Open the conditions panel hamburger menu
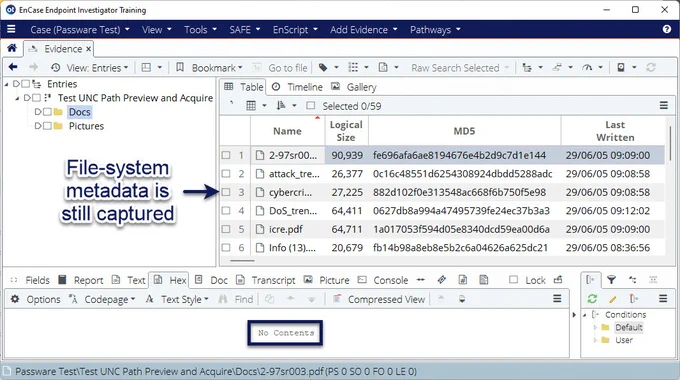This screenshot has height=380, width=680. click(x=663, y=298)
